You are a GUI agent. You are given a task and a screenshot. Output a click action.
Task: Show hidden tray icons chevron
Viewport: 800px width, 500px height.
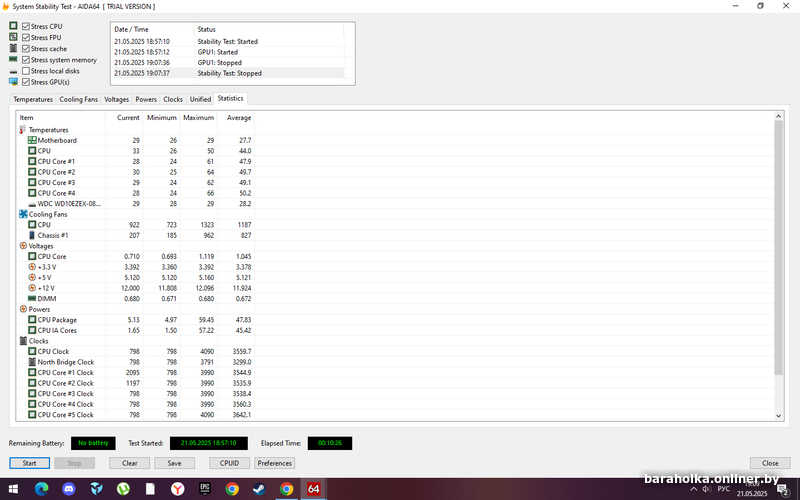693,489
